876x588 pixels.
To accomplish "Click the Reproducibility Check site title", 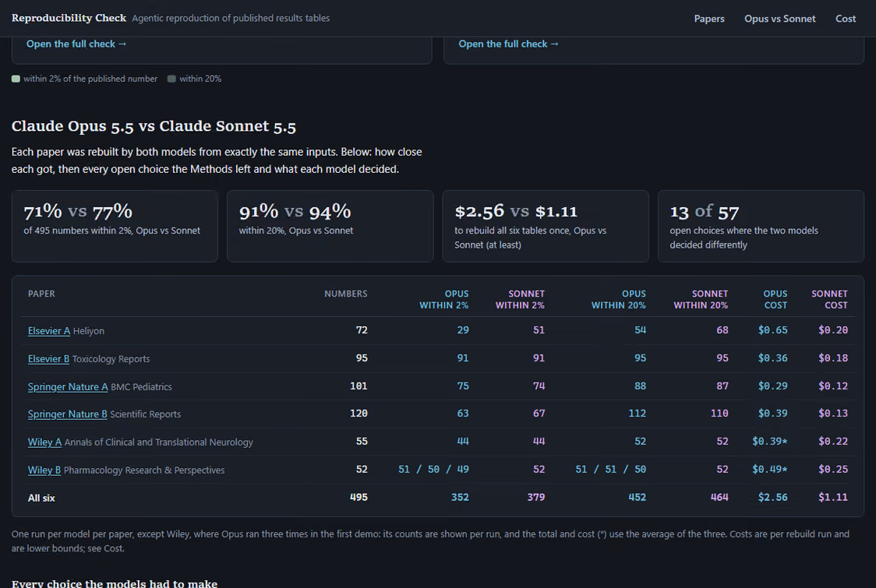I will [x=69, y=18].
